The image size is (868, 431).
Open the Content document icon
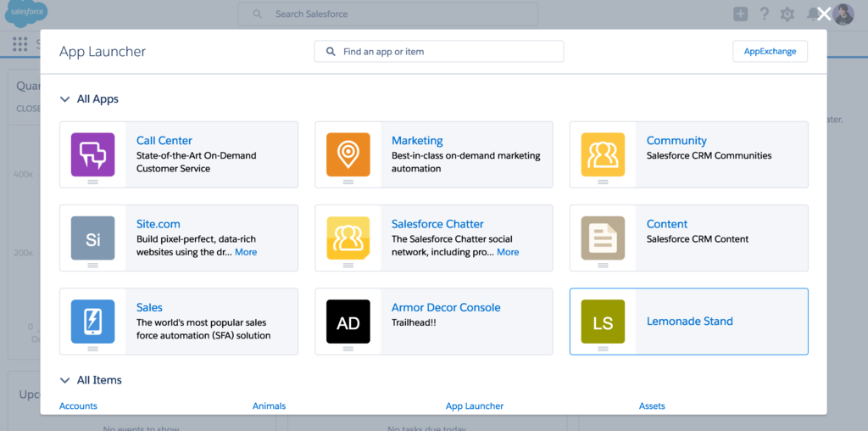coord(603,238)
